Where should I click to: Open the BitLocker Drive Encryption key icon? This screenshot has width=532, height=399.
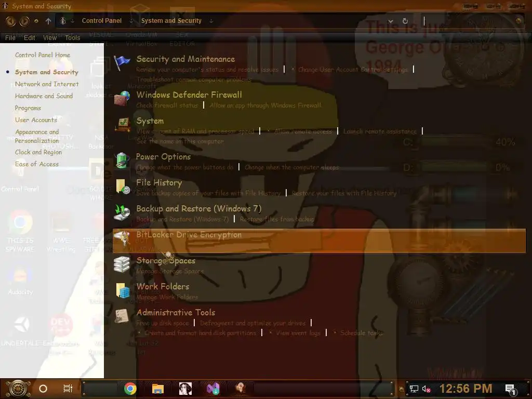pos(122,238)
